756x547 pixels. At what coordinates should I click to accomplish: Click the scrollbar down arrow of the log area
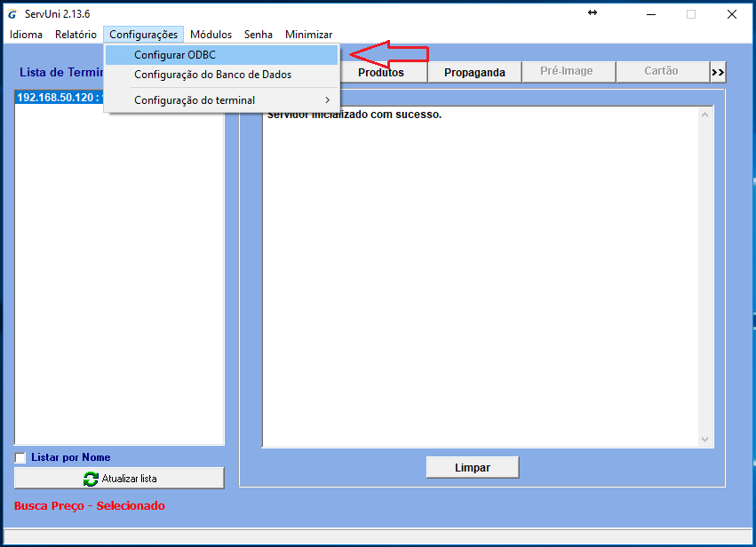coord(706,439)
